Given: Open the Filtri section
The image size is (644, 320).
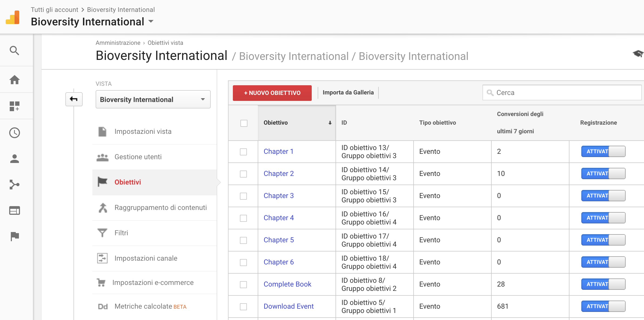Looking at the screenshot, I should click(121, 233).
